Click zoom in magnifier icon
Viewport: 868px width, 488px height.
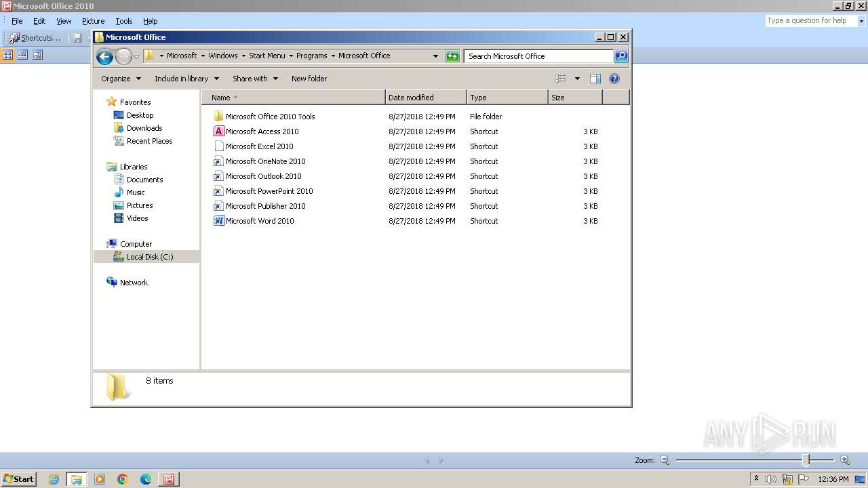pyautogui.click(x=845, y=460)
